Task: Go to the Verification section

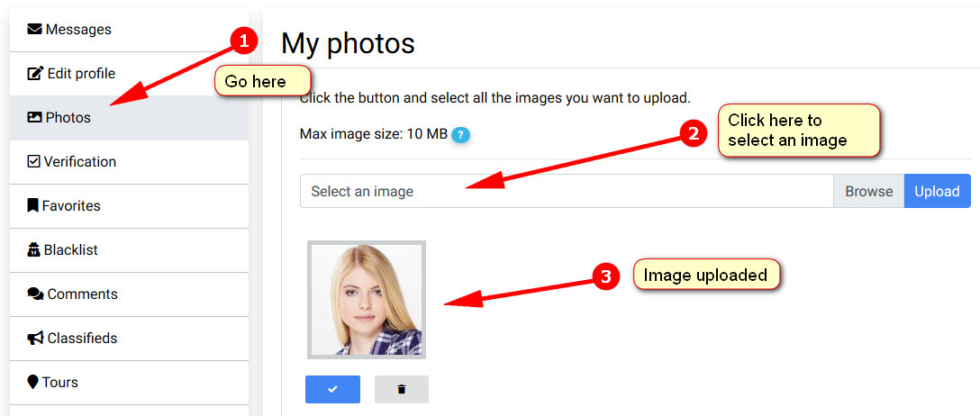Action: (x=81, y=162)
